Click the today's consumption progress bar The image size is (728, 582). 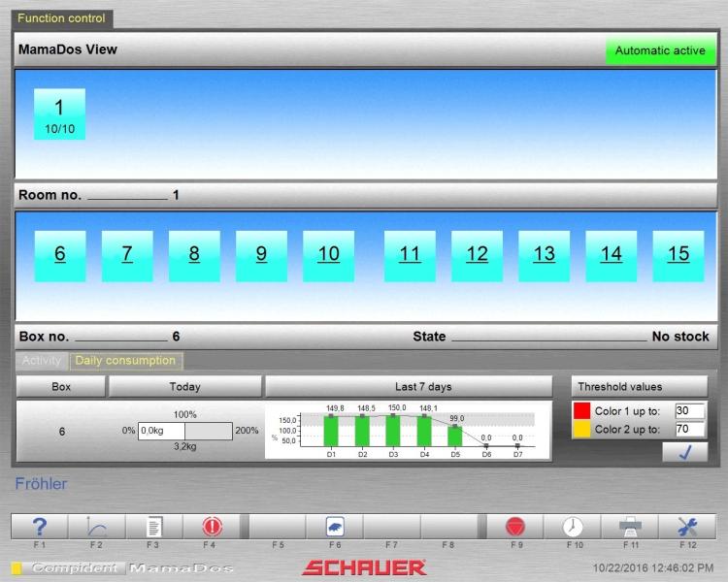(184, 431)
